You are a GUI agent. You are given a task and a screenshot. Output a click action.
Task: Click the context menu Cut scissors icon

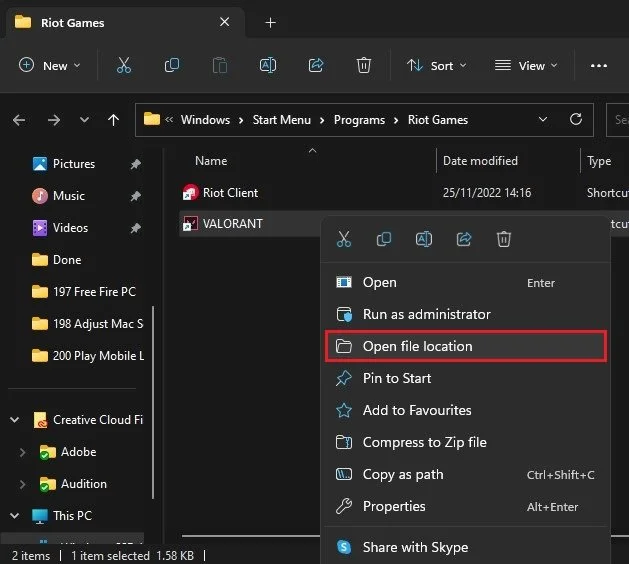(x=344, y=239)
